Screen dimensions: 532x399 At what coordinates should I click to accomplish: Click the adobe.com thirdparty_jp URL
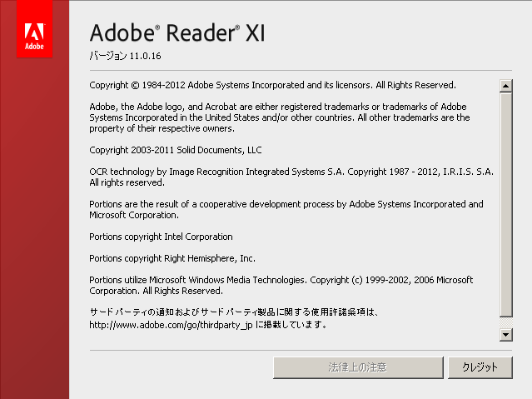[x=171, y=325]
